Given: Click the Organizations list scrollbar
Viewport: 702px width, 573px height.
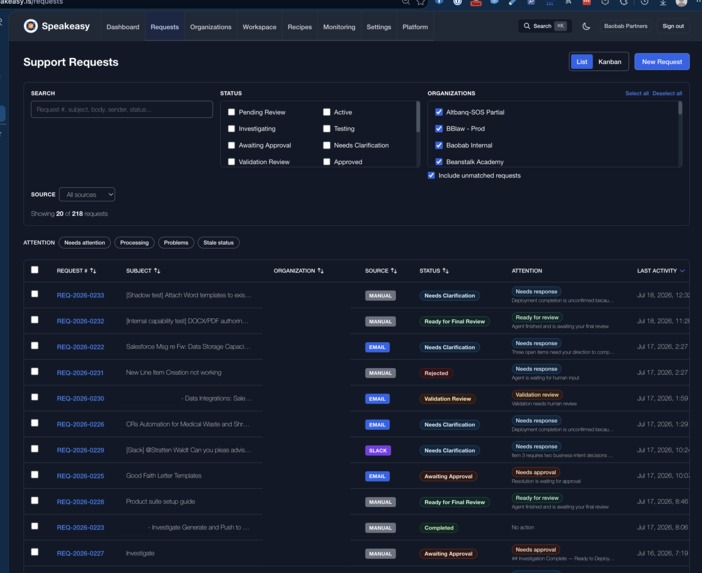Looking at the screenshot, I should point(680,108).
